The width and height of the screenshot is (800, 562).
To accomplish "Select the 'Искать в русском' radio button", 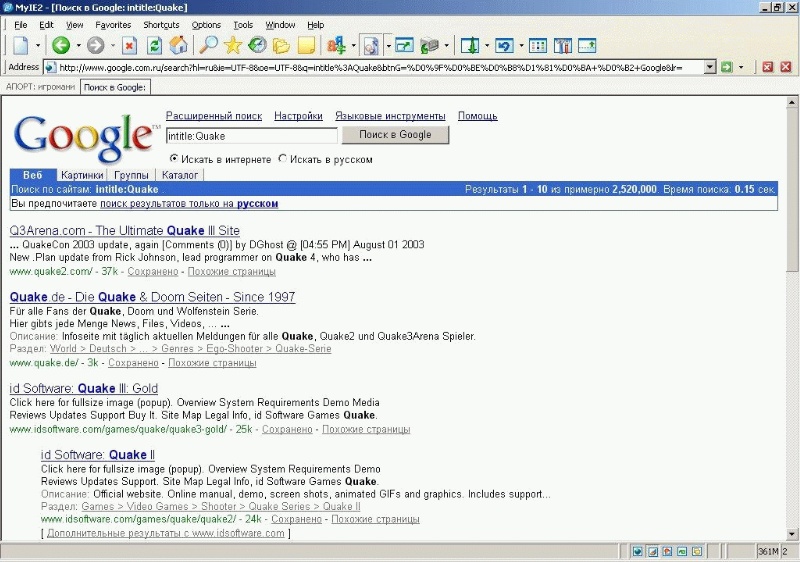I will click(283, 159).
